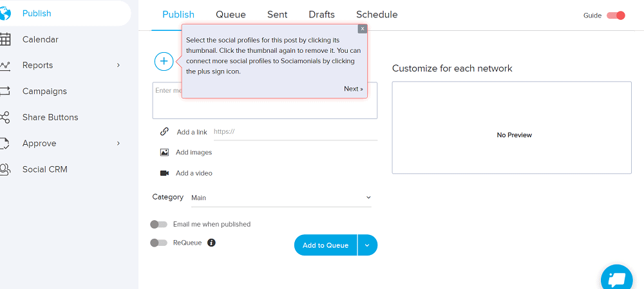Open Campaigns via its loop icon
This screenshot has width=644, height=289.
(5, 91)
